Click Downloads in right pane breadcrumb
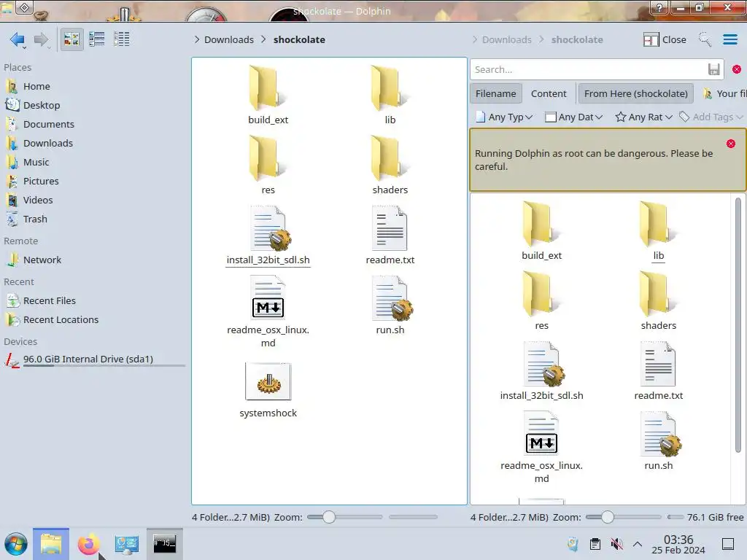Screen dimensions: 747x560 point(507,39)
